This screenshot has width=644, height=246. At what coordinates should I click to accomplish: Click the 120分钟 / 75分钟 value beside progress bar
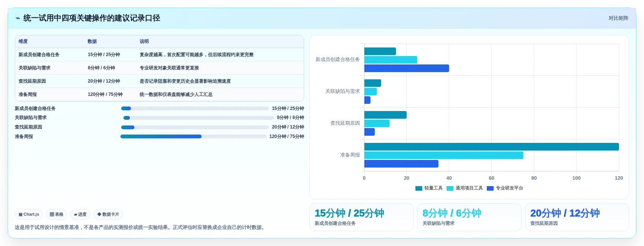click(x=287, y=136)
